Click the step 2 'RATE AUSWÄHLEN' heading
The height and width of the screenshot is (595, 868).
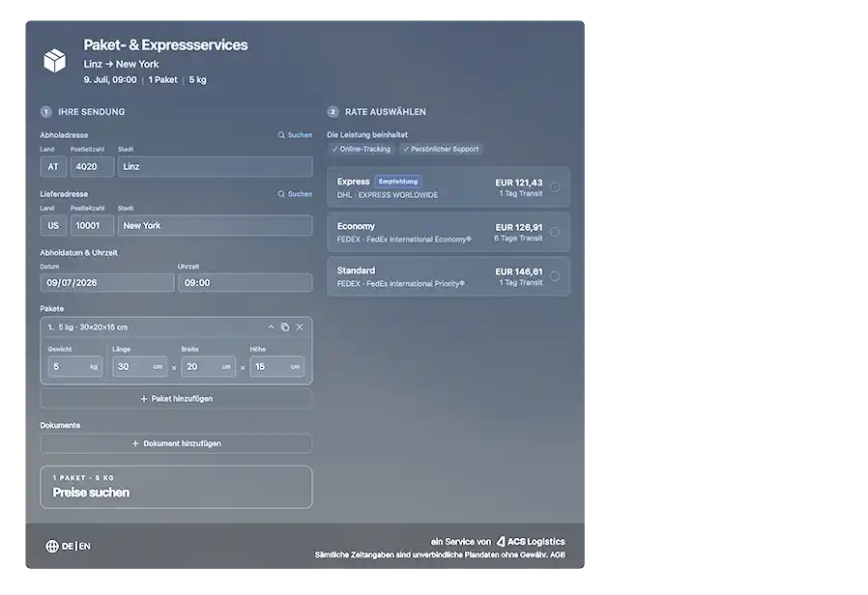coord(386,112)
